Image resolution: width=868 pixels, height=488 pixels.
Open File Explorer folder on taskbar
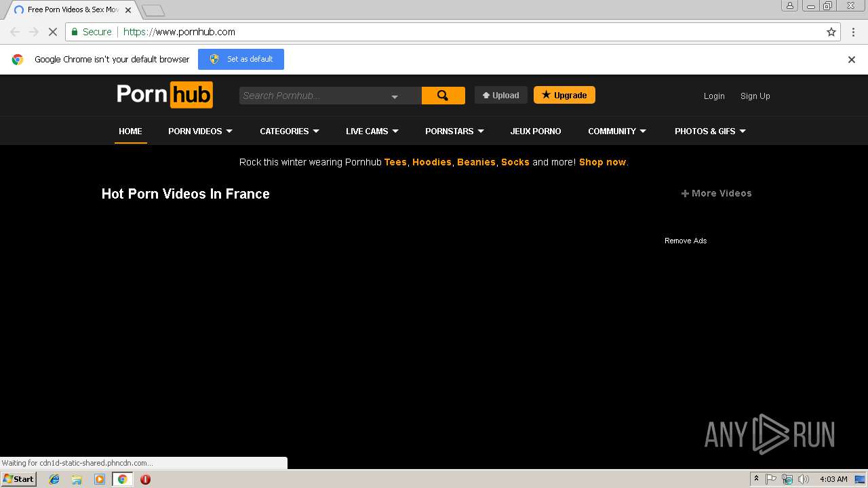click(x=77, y=479)
